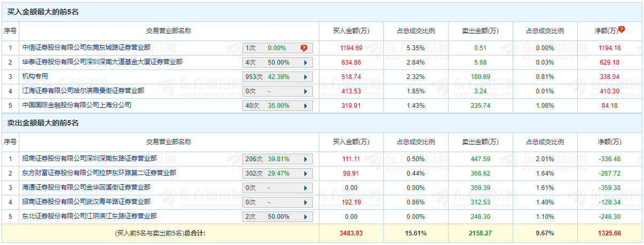Click buy amount 1194.69 for 中信证券
Image resolution: width=644 pixels, height=245 pixels.
(x=351, y=48)
